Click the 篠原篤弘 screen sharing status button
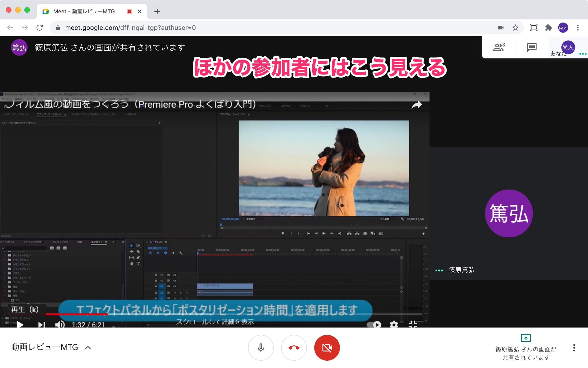 [526, 348]
